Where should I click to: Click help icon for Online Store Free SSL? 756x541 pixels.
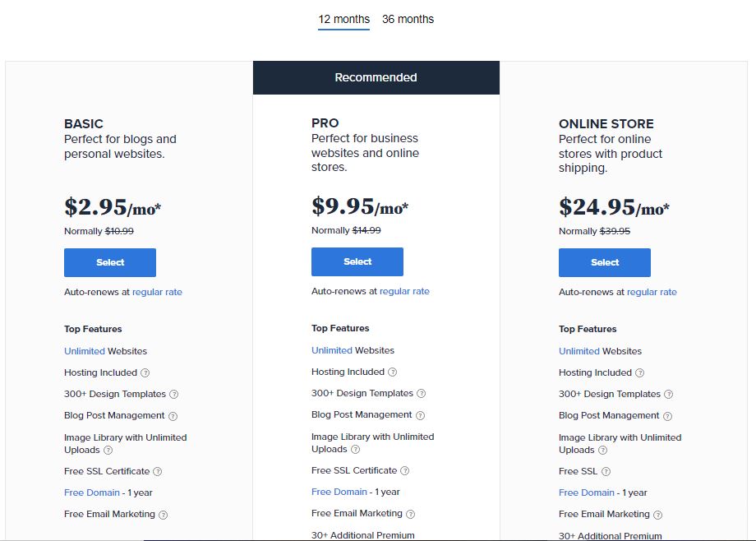point(606,472)
